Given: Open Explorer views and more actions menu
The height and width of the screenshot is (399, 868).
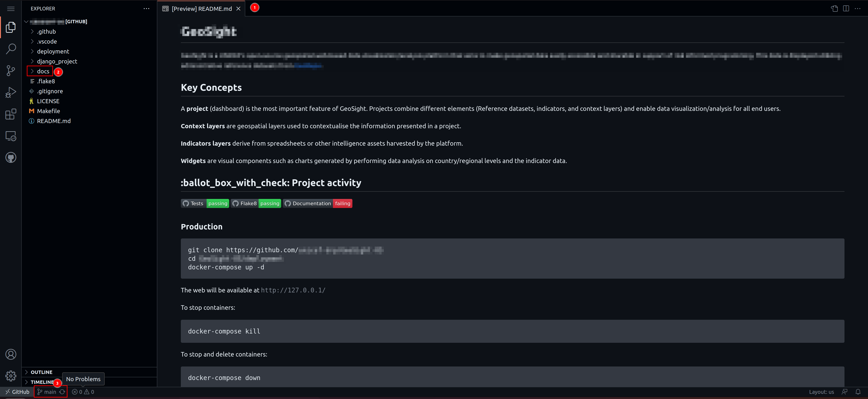Looking at the screenshot, I should click(146, 9).
